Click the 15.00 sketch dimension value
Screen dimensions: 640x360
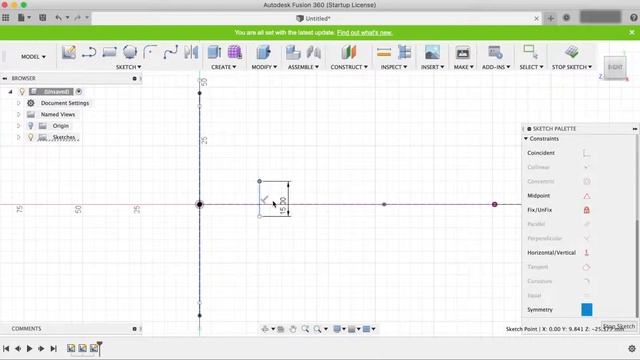(x=283, y=206)
